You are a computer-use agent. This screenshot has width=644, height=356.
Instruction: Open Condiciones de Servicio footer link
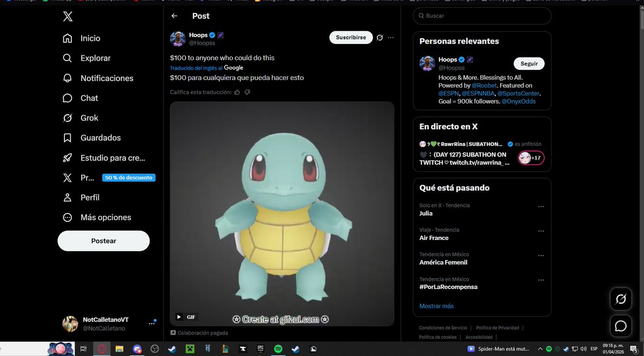[x=443, y=328]
